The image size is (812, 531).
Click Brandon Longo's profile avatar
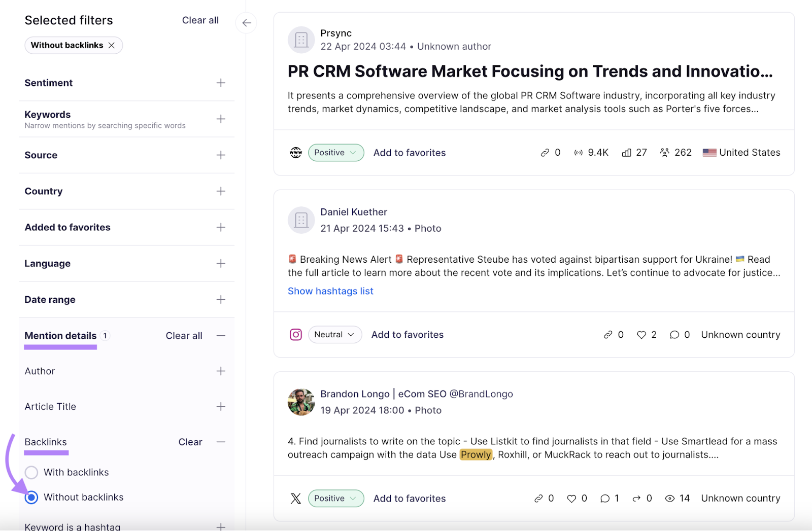click(301, 402)
